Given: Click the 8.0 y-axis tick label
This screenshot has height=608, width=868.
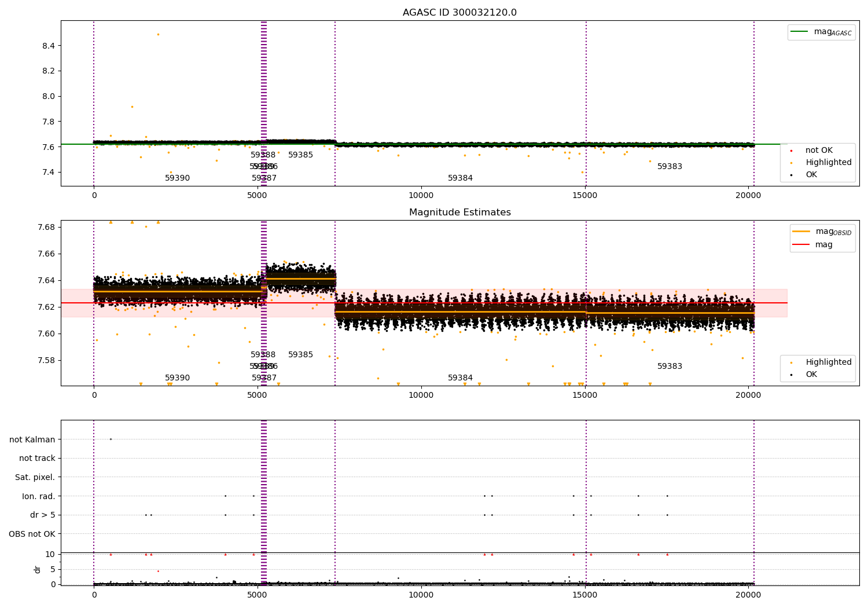Looking at the screenshot, I should (49, 96).
